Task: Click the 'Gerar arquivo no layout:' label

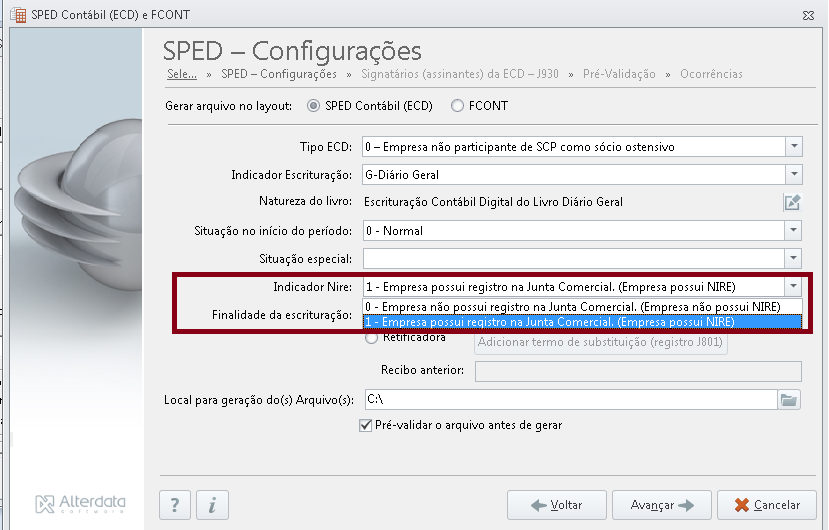Action: [x=228, y=106]
